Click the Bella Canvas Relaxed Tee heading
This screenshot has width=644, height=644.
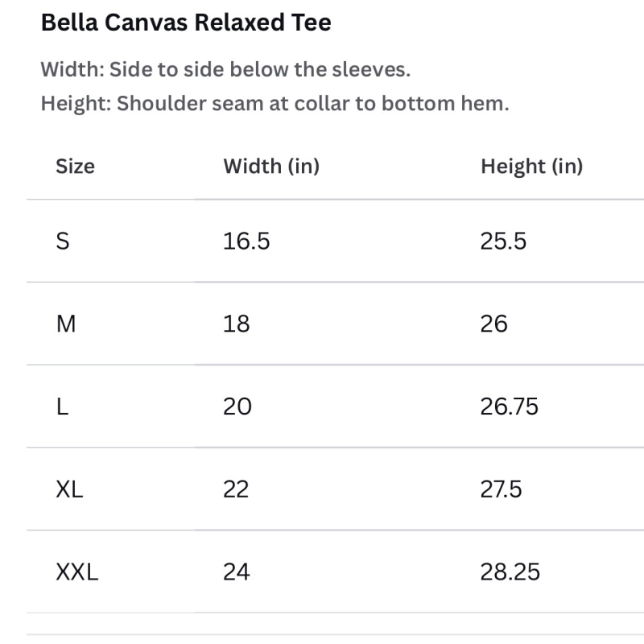coord(186,23)
